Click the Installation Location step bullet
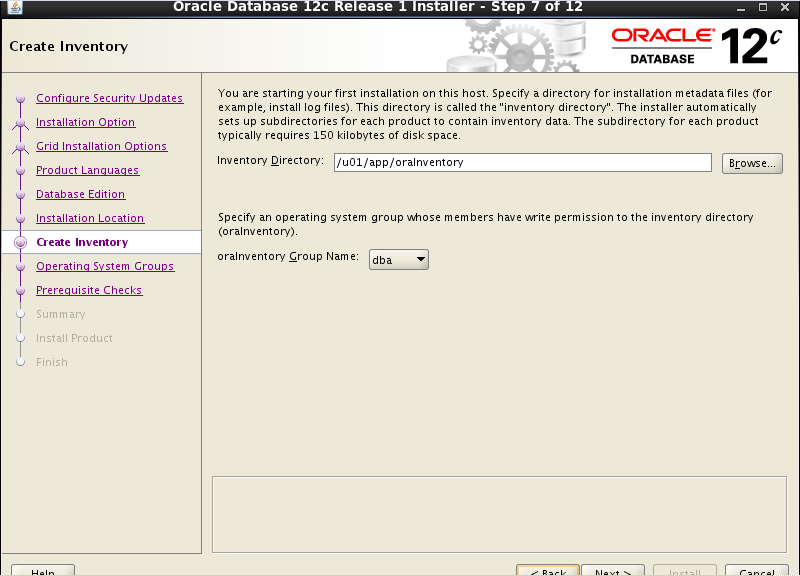This screenshot has width=800, height=576. (20, 218)
